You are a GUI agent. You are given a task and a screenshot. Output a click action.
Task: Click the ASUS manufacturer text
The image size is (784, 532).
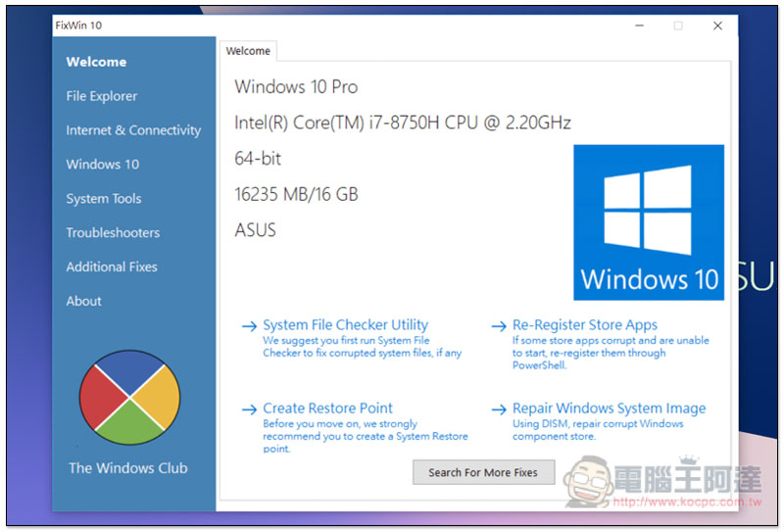(255, 230)
